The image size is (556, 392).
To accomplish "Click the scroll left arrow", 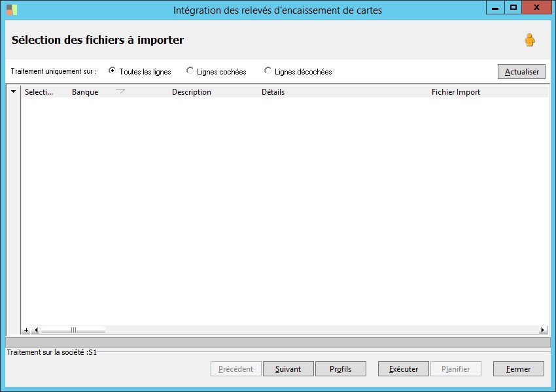I will coord(36,330).
